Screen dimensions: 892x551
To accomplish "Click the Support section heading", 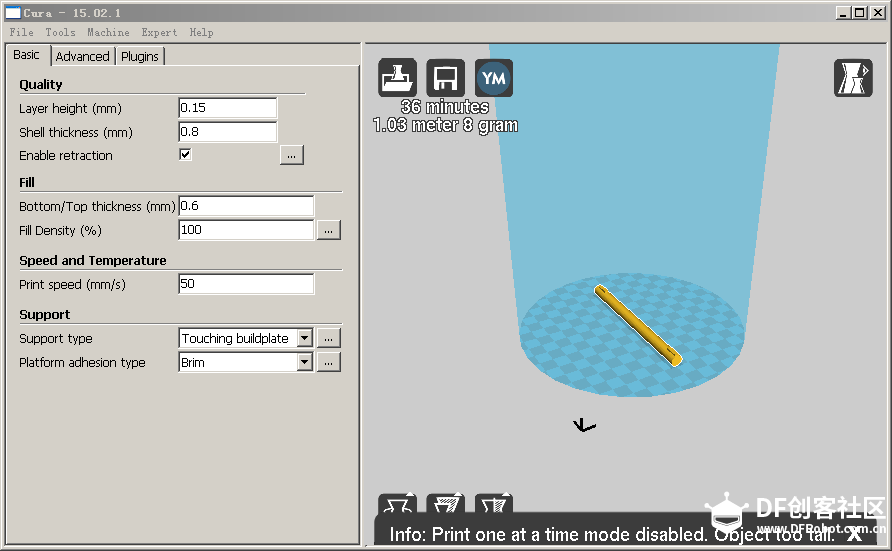I will point(44,314).
